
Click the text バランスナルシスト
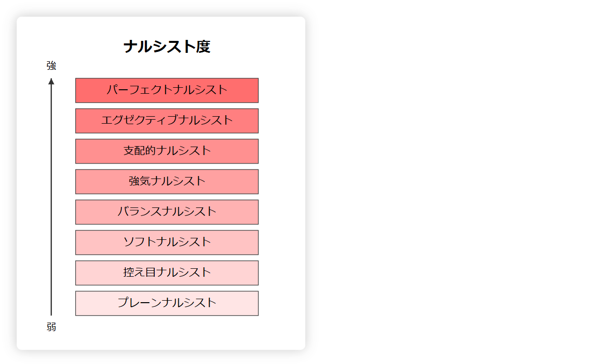click(167, 211)
